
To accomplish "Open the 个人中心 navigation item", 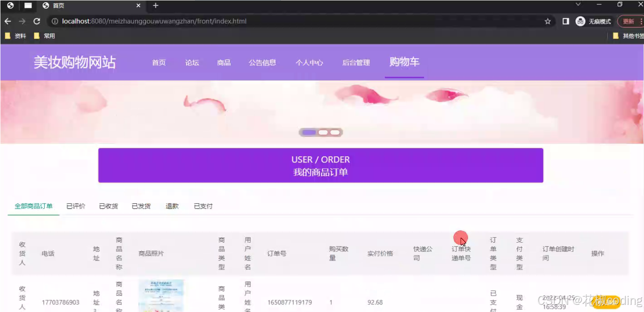I will pyautogui.click(x=309, y=63).
